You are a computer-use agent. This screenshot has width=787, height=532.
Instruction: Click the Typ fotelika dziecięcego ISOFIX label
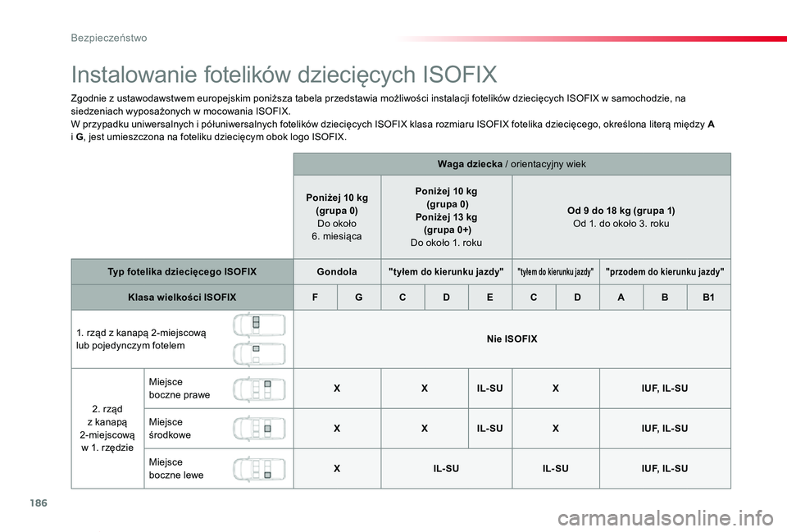click(182, 272)
